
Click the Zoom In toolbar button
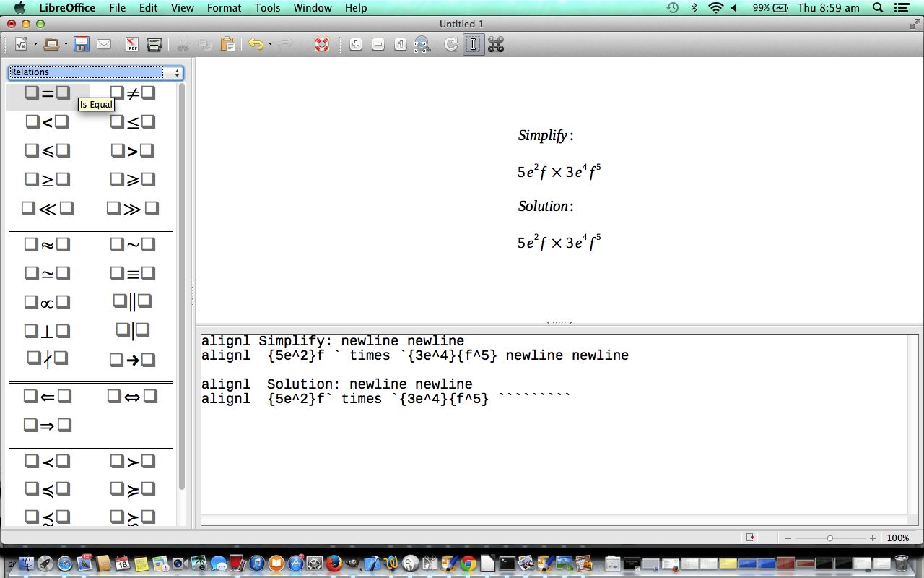[x=356, y=45]
